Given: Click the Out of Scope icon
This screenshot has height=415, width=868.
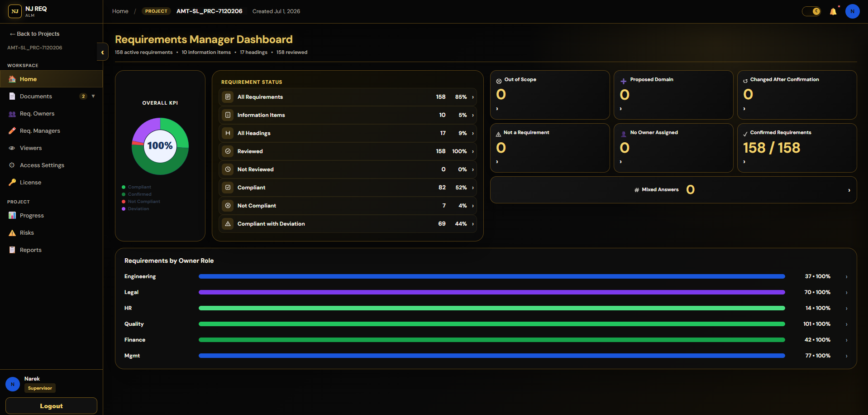Looking at the screenshot, I should coord(499,81).
